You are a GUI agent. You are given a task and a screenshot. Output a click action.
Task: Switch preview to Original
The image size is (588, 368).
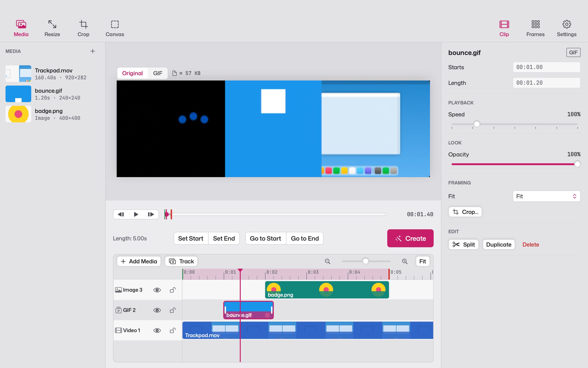[133, 73]
